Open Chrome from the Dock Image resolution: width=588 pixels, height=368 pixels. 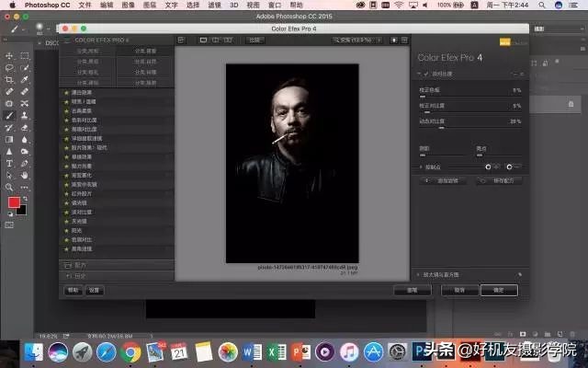(130, 352)
